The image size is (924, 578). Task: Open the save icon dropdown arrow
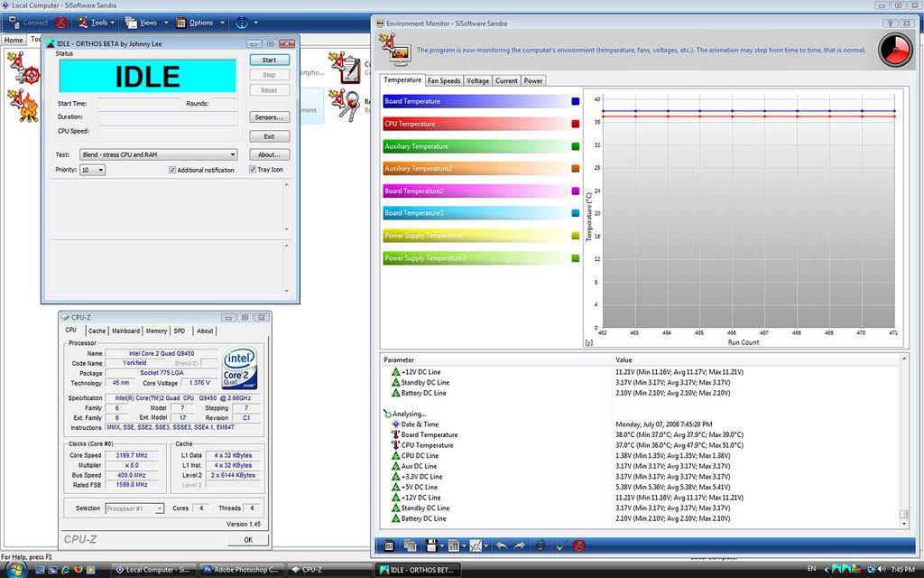(x=441, y=546)
